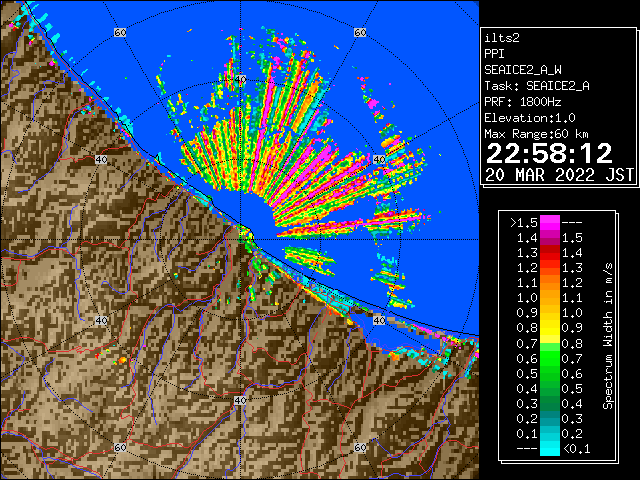Pick the bright magenta legend swatch for >1.5
The height and width of the screenshot is (480, 640).
[550, 222]
